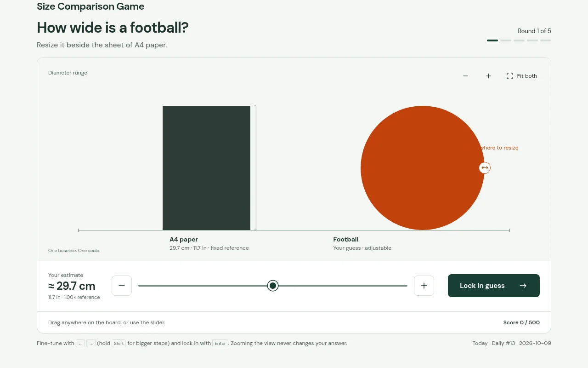
Task: Click the first round progress segment
Action: (x=492, y=40)
